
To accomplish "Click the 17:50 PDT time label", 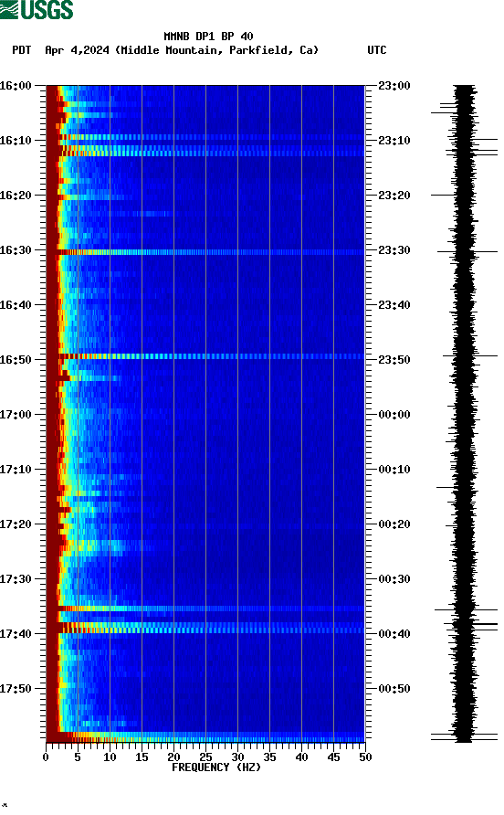I will pyautogui.click(x=16, y=689).
